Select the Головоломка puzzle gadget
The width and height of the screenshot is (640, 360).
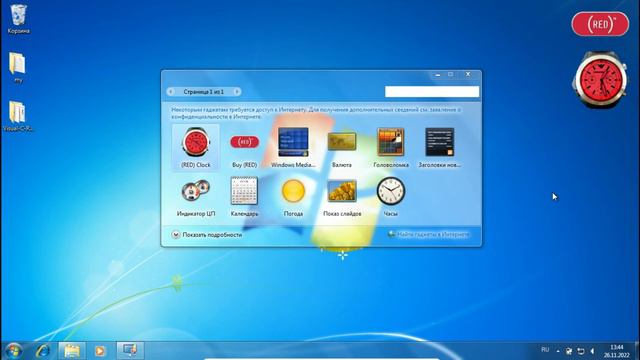[x=391, y=147]
